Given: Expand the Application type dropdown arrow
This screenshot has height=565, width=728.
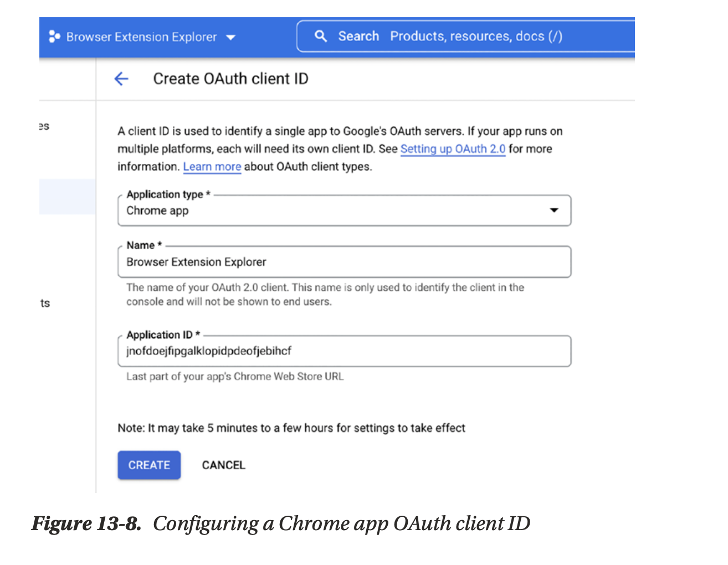Looking at the screenshot, I should coord(553,210).
